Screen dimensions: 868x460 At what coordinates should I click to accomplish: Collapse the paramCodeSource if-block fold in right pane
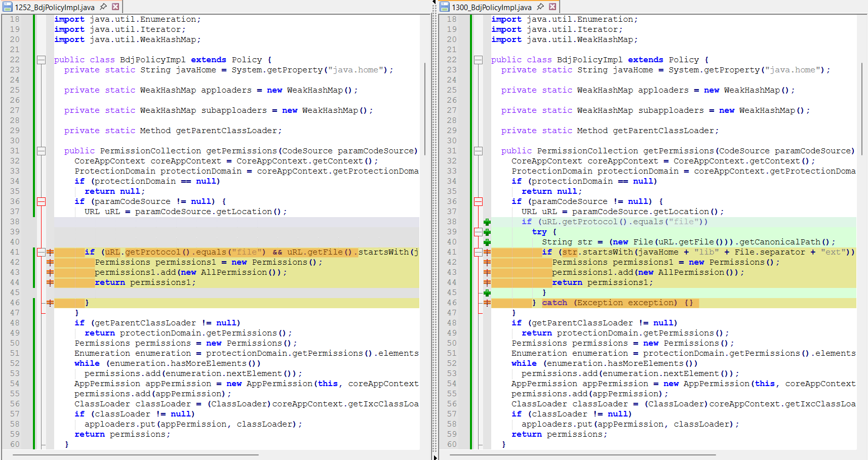[478, 201]
